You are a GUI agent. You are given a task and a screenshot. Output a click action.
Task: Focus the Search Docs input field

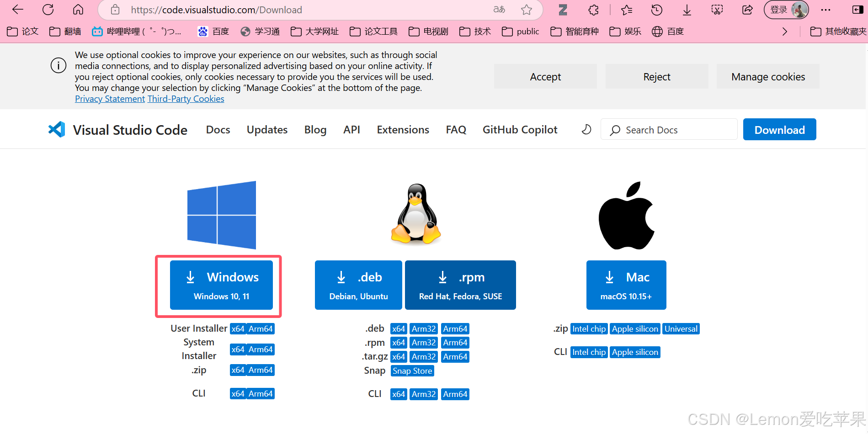669,130
